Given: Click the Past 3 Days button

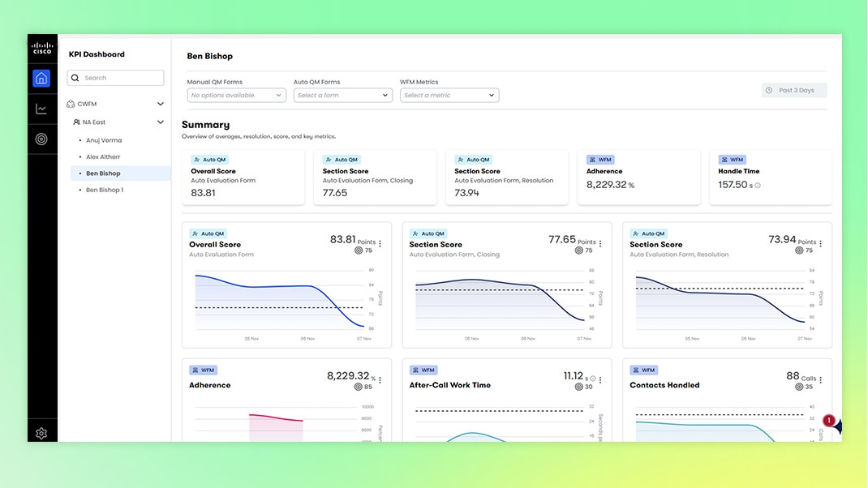Looking at the screenshot, I should click(x=794, y=91).
